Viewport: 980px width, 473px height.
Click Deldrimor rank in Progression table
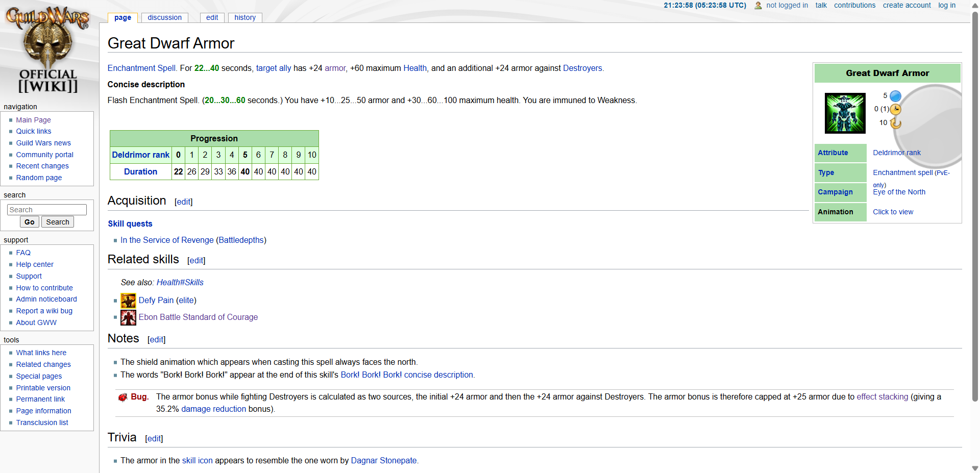[x=140, y=155]
